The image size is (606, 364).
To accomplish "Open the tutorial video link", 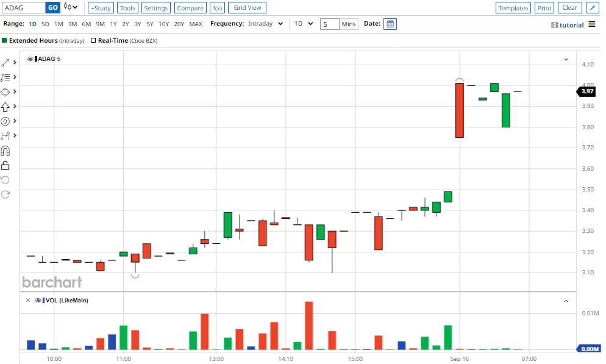I will (x=568, y=25).
